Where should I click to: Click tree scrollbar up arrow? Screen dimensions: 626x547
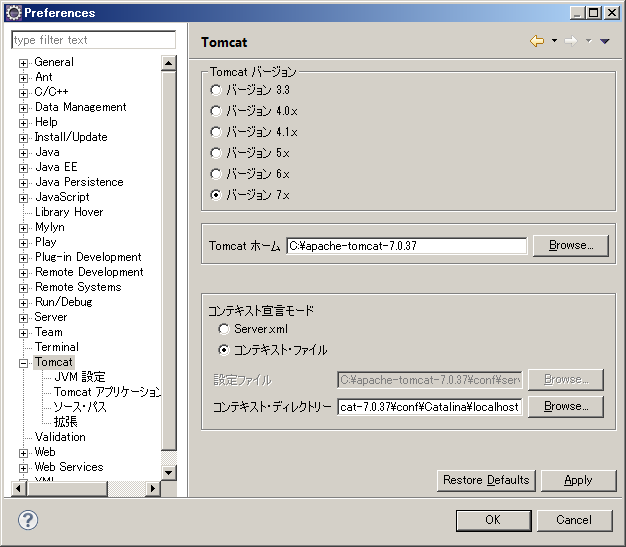168,63
